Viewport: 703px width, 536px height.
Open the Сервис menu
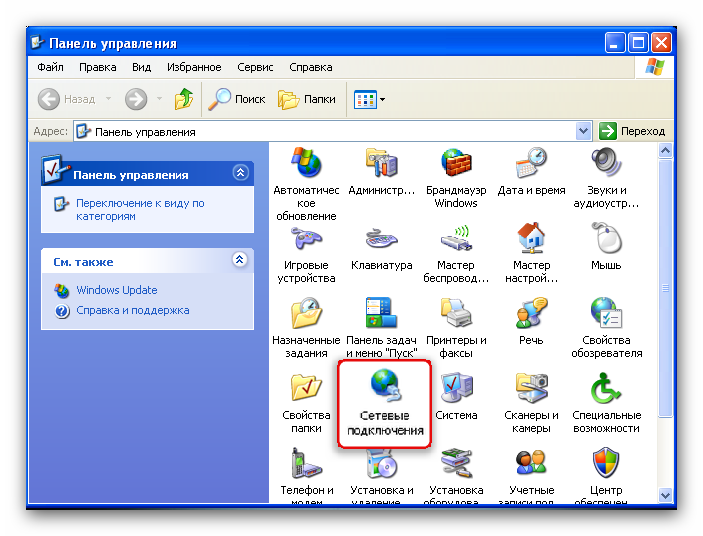point(255,67)
